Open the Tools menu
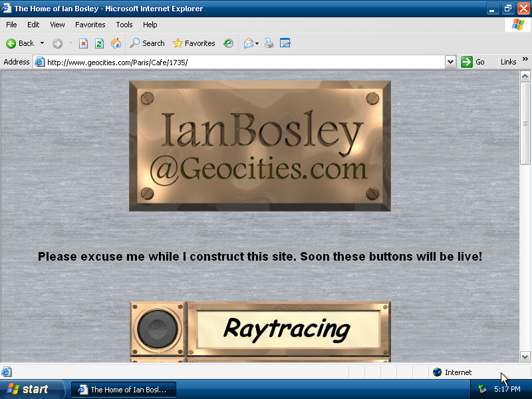 [124, 25]
